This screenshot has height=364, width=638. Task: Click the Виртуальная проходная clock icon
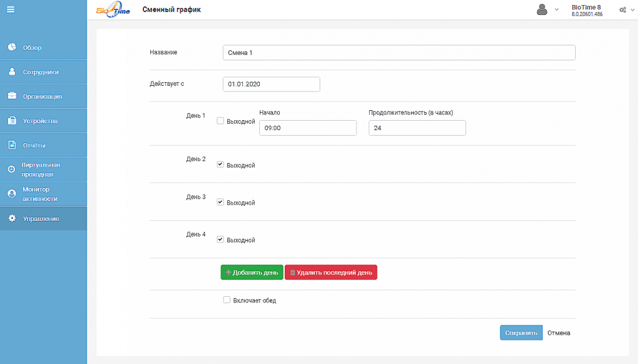(11, 169)
